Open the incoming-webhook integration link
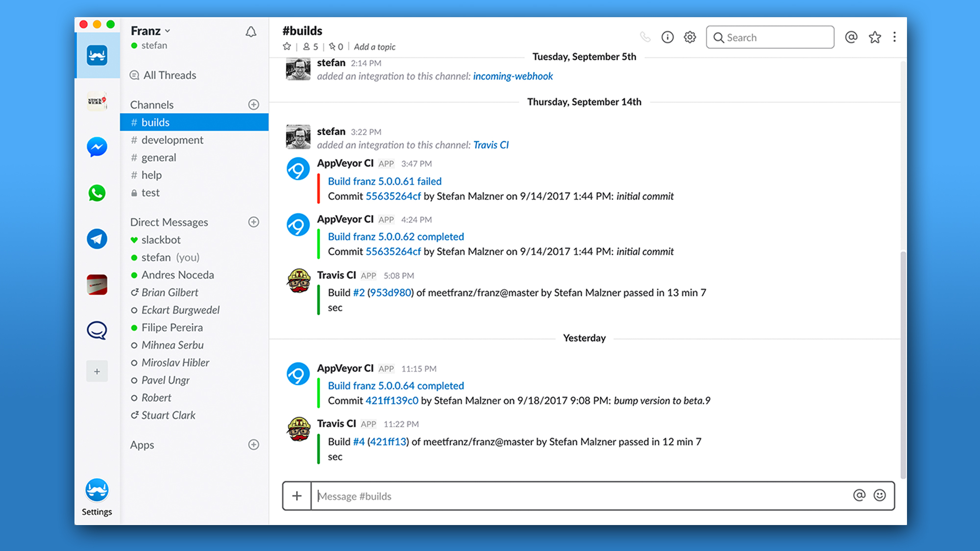Image resolution: width=980 pixels, height=551 pixels. pyautogui.click(x=513, y=76)
